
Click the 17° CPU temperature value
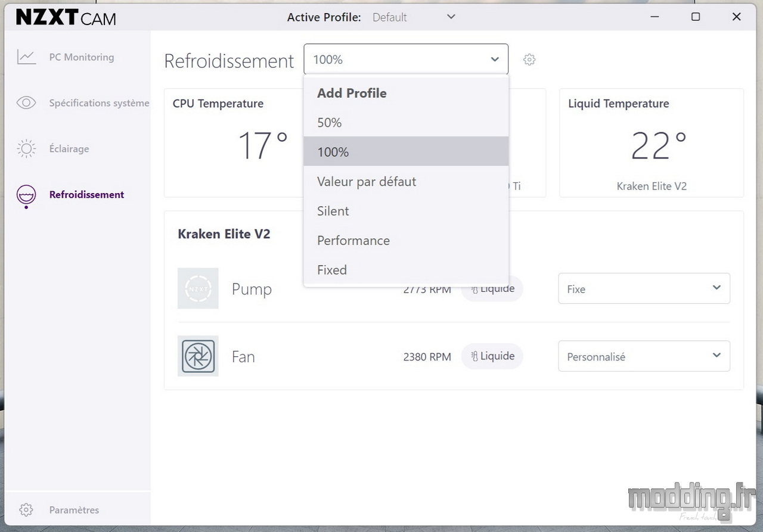263,145
